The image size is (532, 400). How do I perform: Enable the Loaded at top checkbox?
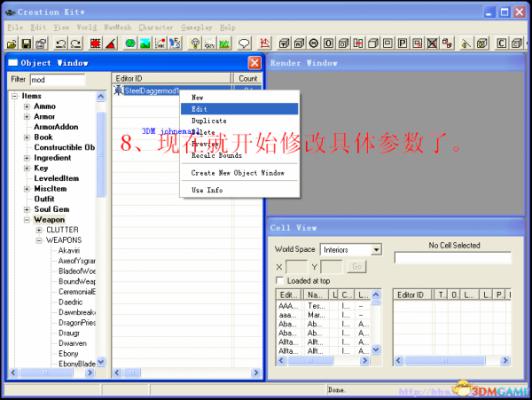pos(280,281)
